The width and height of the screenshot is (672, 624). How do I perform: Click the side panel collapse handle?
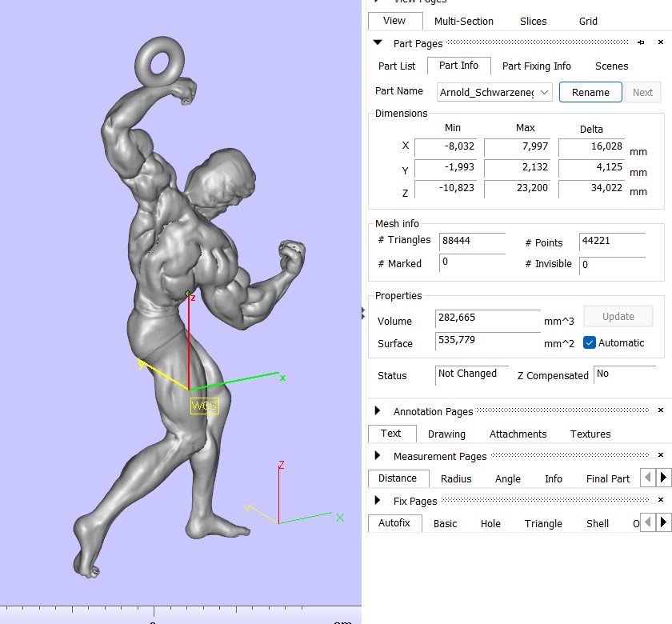363,314
